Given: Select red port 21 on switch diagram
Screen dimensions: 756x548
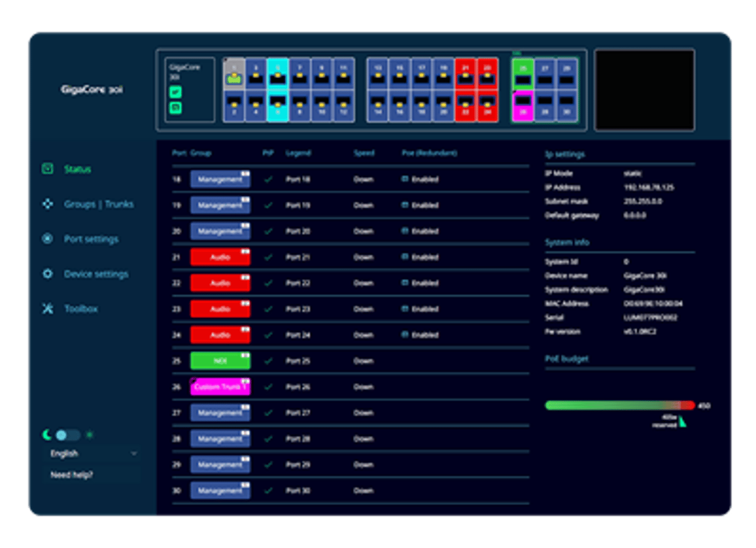Looking at the screenshot, I should [x=466, y=74].
